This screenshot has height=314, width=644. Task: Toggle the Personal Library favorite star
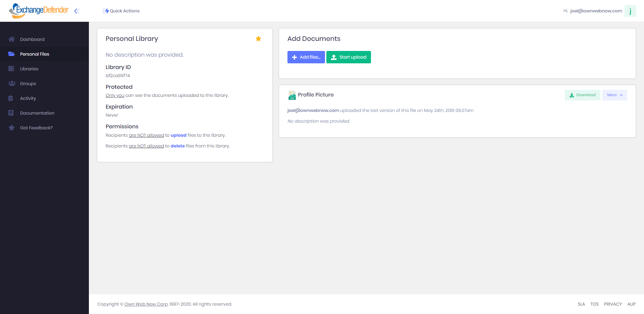pyautogui.click(x=258, y=39)
